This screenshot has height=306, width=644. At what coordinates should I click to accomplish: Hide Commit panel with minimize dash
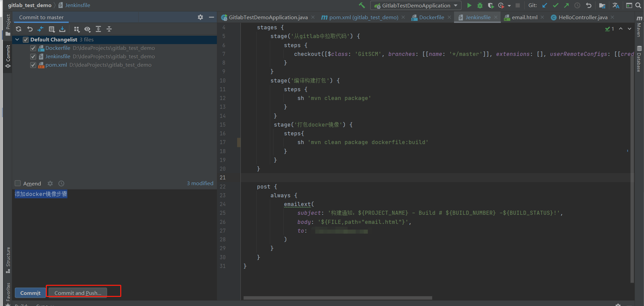point(212,17)
